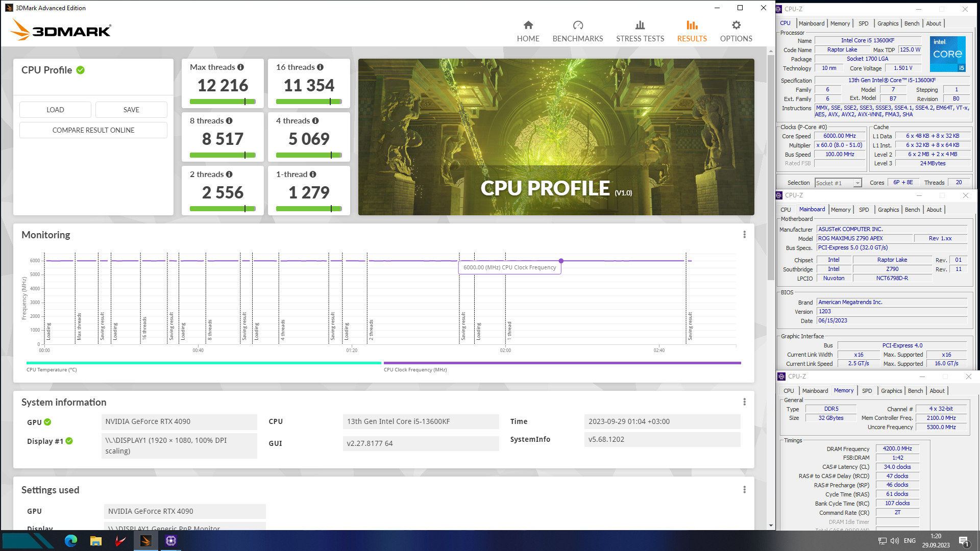Open File Explorer from taskbar

click(96, 541)
